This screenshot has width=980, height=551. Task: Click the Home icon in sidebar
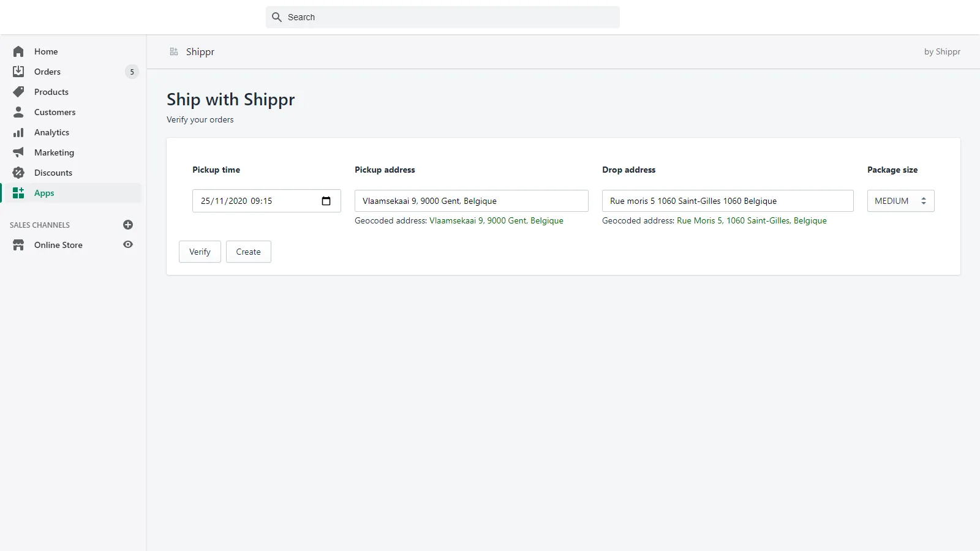pyautogui.click(x=18, y=51)
